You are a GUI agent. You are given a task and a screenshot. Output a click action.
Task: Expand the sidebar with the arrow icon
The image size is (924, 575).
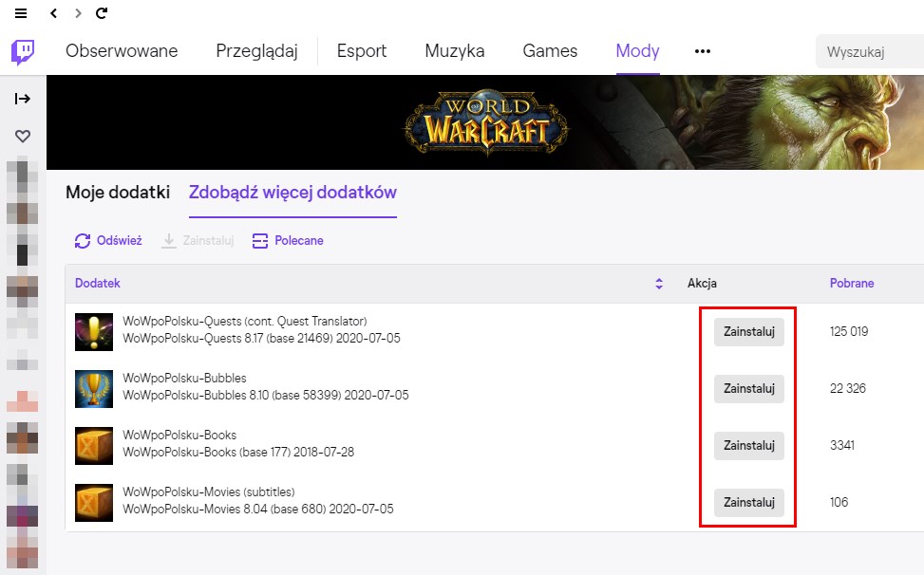[x=23, y=99]
